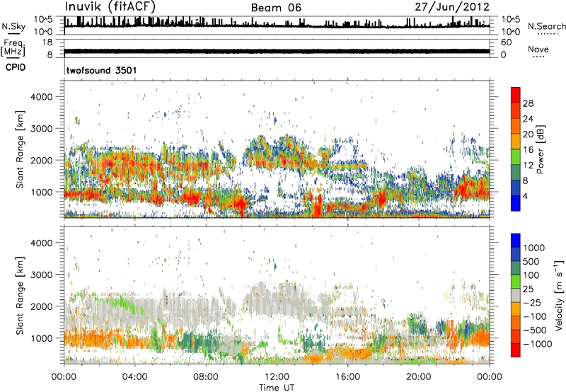Click the 'Time UT' axis title

pos(277,388)
